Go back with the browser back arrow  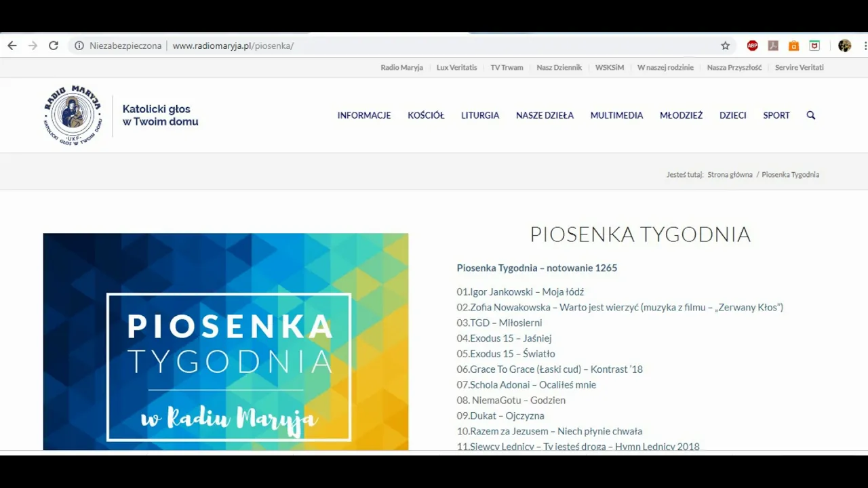[x=12, y=45]
